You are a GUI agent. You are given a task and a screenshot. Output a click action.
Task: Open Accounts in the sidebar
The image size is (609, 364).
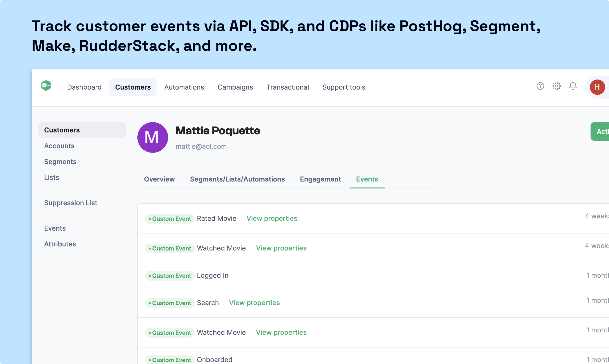point(59,146)
